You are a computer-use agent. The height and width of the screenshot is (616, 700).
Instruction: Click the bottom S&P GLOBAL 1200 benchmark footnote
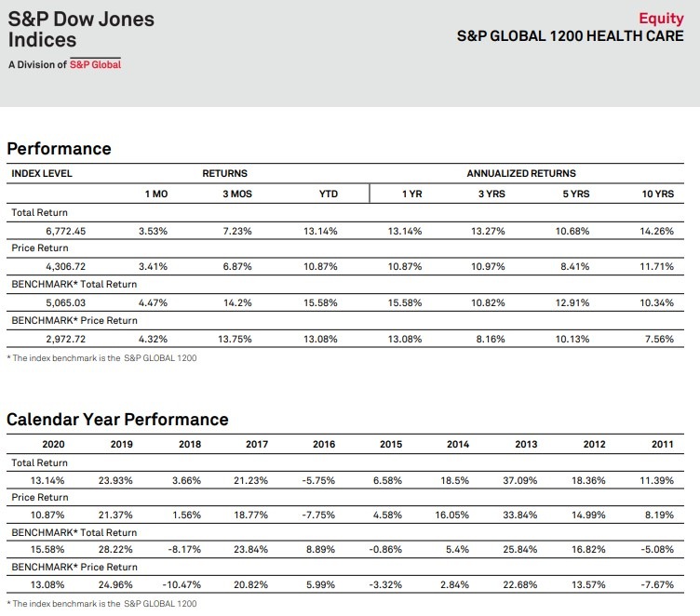point(101,604)
